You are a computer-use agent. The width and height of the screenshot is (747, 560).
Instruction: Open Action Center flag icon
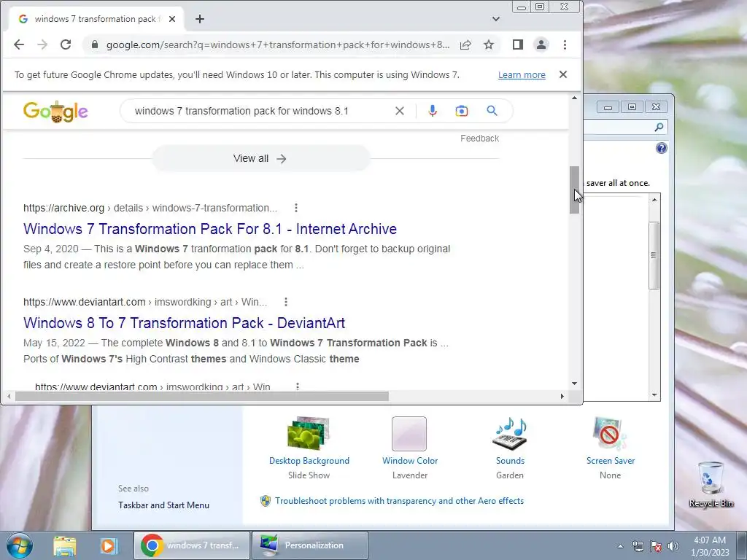coord(656,546)
